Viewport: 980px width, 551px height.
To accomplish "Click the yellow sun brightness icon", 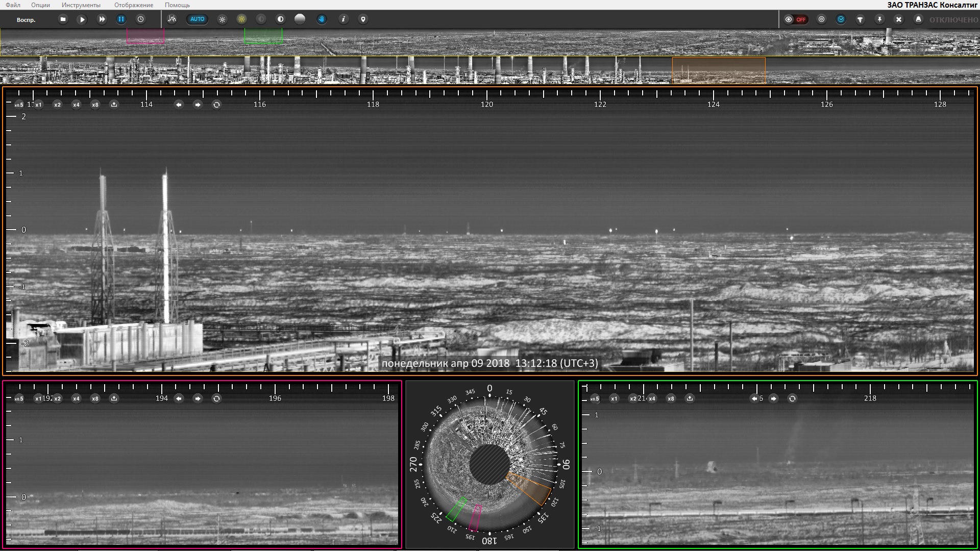I will click(241, 19).
